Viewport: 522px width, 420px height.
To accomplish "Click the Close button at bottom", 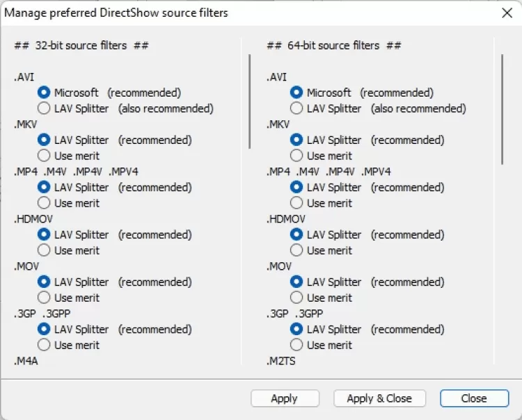I will pyautogui.click(x=474, y=398).
